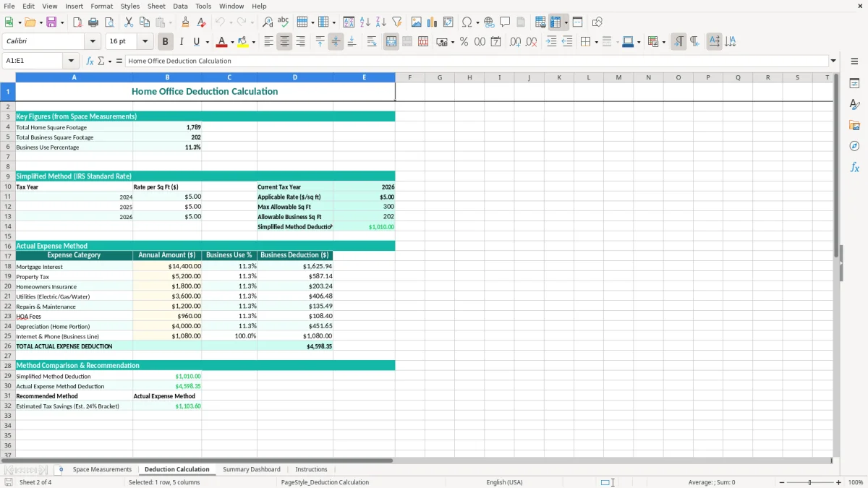
Task: Toggle Align Right
Action: 300,42
